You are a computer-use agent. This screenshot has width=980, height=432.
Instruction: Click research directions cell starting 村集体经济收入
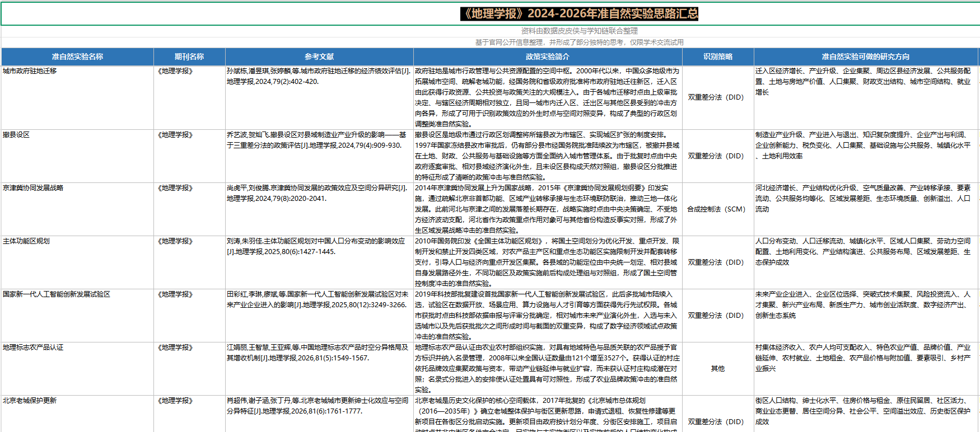(866, 369)
